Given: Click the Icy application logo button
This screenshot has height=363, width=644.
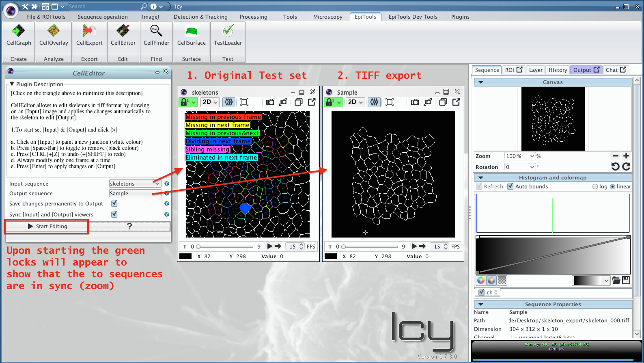Looking at the screenshot, I should pos(11,10).
